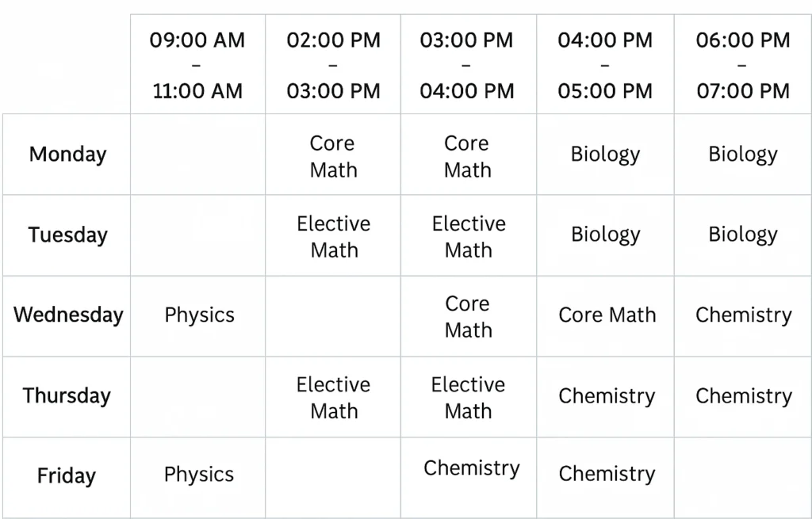Image resolution: width=812 pixels, height=519 pixels.
Task: Select the empty Monday 09:00 AM cell
Action: [x=197, y=155]
